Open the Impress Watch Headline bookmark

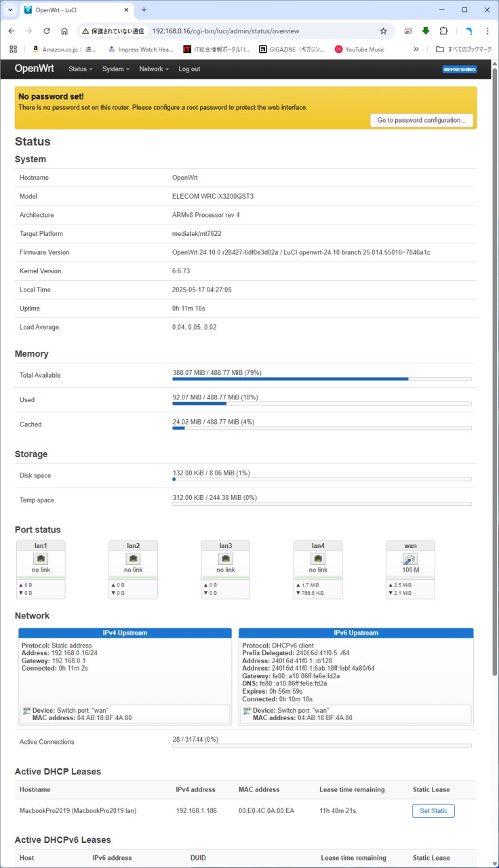pyautogui.click(x=141, y=50)
